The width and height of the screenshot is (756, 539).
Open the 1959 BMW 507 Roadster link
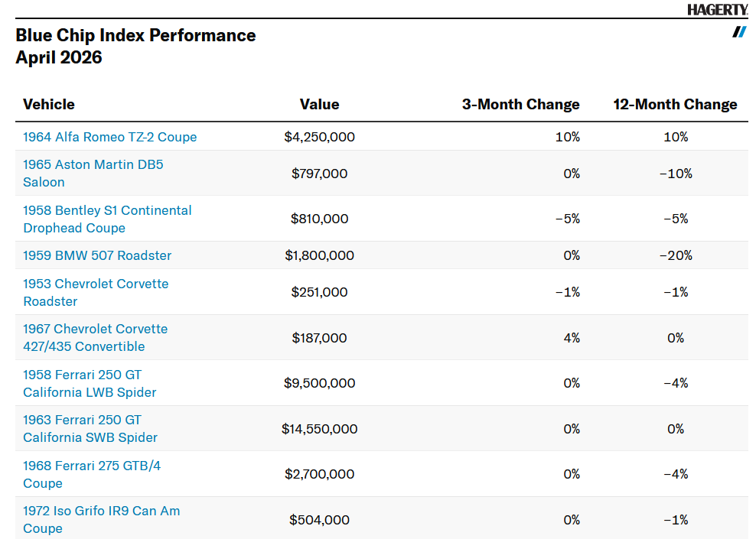coord(97,255)
